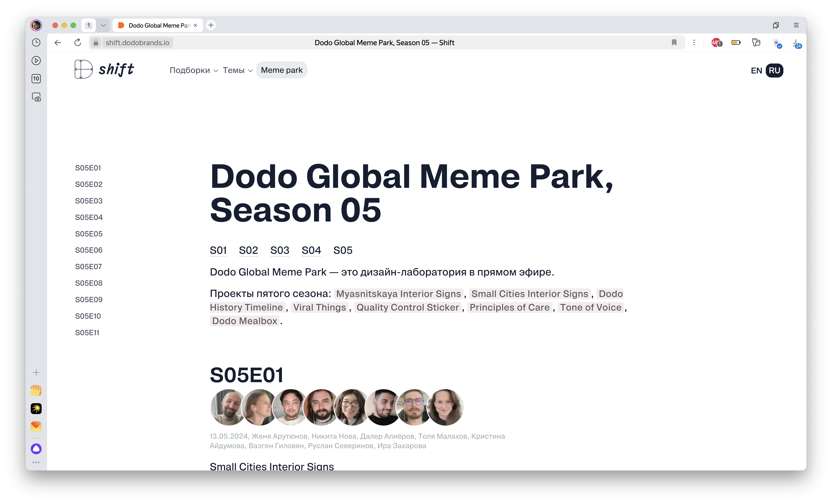Open the Alice assistant purple icon

tap(36, 449)
